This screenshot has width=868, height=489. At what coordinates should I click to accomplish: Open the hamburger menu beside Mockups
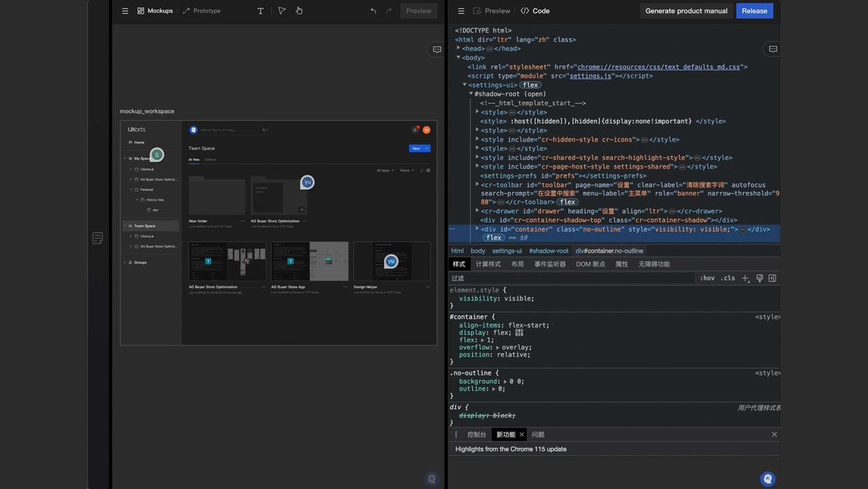coord(125,10)
